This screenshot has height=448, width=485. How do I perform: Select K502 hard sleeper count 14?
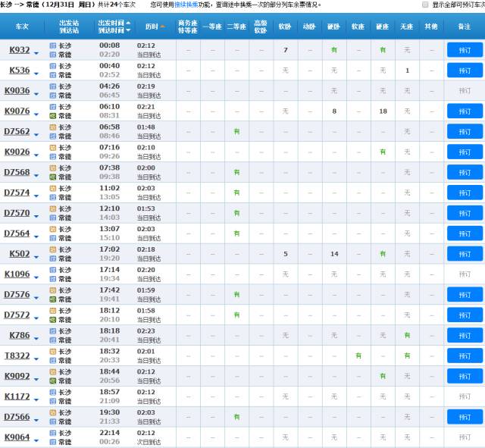(334, 254)
